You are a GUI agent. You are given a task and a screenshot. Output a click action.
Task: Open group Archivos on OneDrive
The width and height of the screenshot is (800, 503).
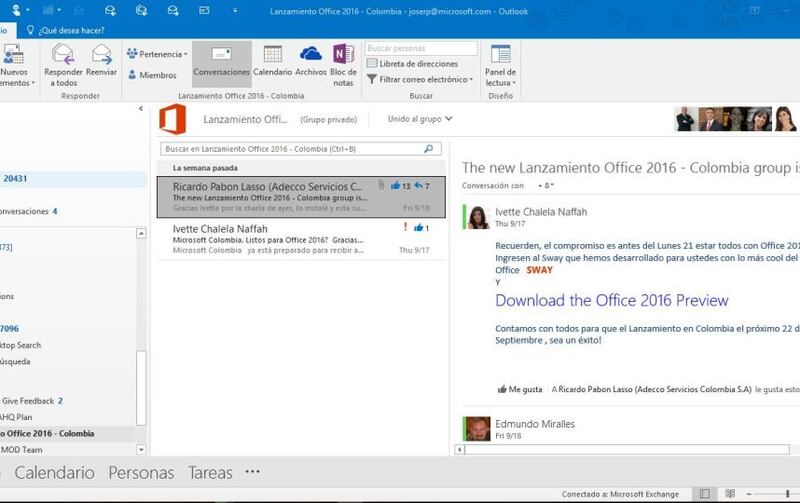click(311, 62)
